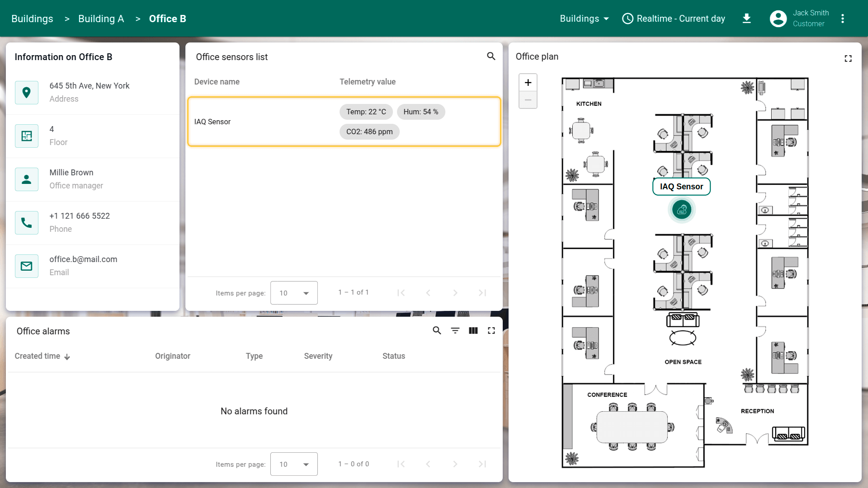Click the Jack Smith user avatar
The width and height of the screenshot is (868, 488).
point(778,19)
